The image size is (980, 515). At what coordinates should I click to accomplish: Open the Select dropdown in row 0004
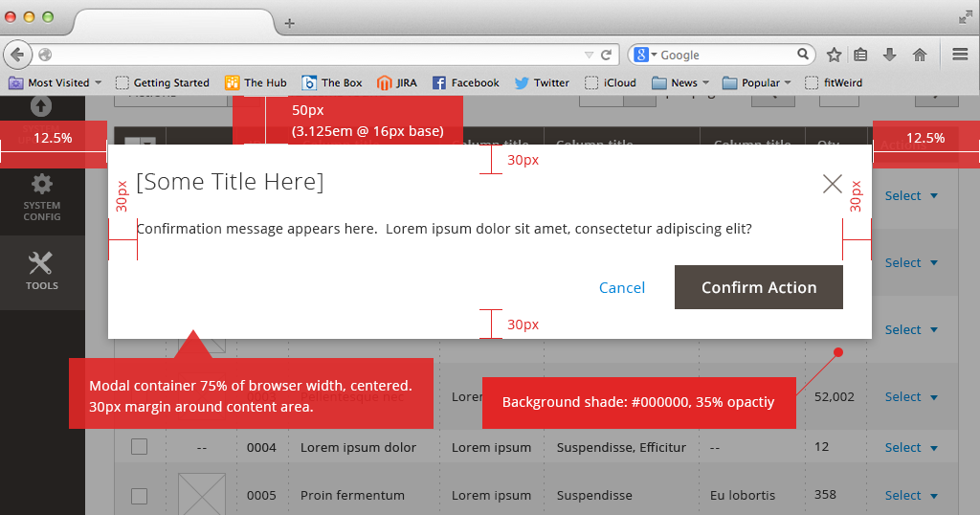[911, 447]
